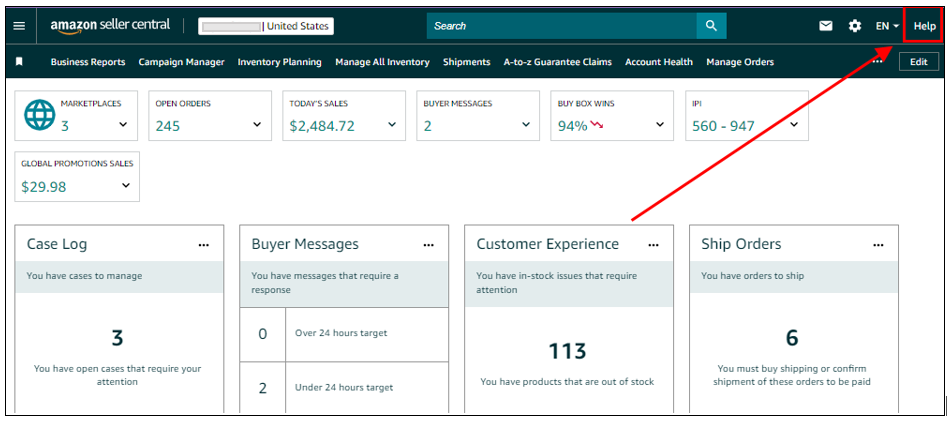
Task: Go to Business Reports
Action: click(88, 62)
